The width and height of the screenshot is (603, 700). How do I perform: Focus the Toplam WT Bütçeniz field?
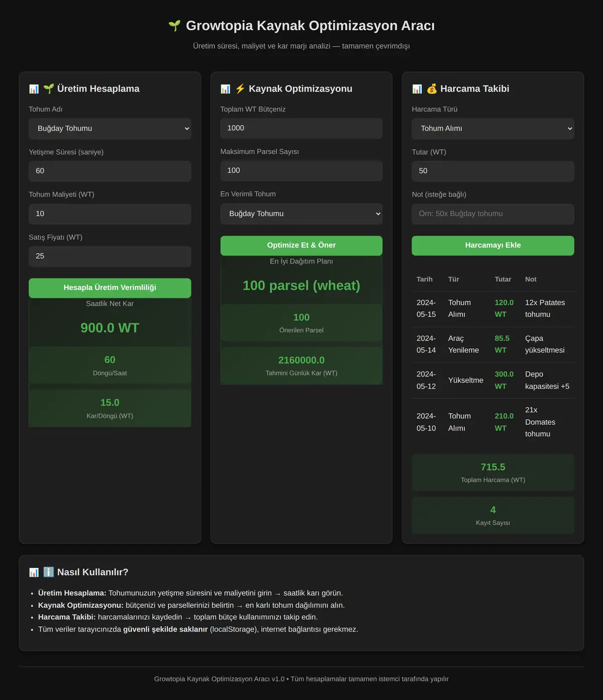301,129
